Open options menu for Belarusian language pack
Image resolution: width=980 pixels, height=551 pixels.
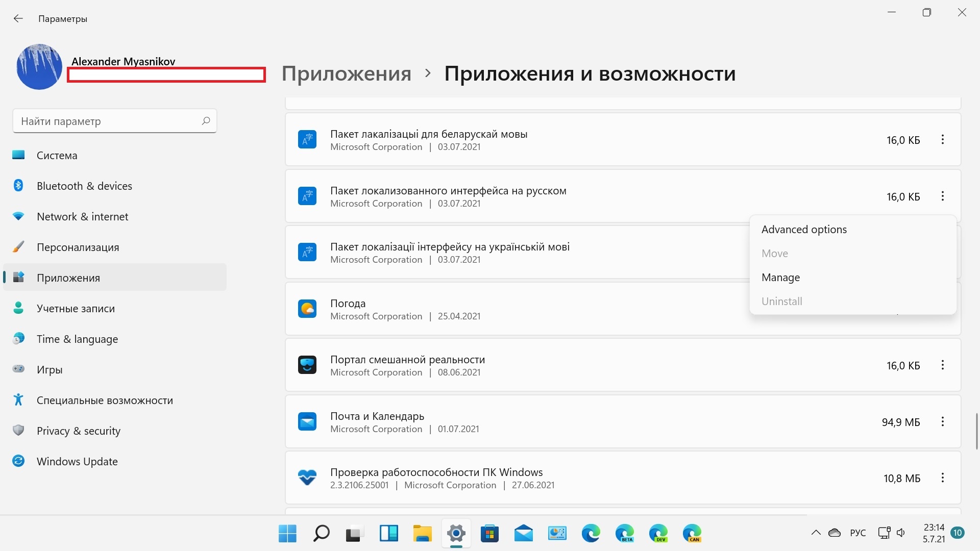click(x=943, y=139)
